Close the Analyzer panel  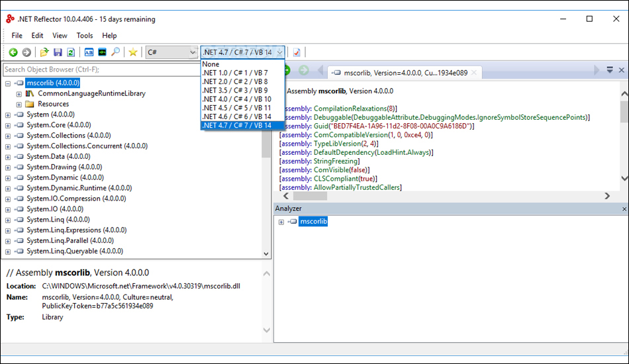pos(624,209)
